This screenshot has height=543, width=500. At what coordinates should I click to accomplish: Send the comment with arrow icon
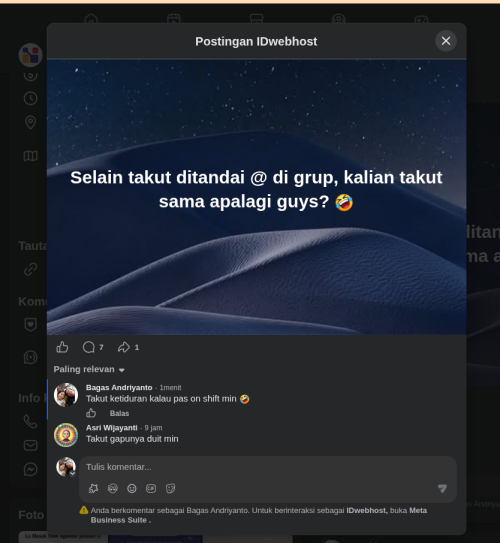coord(442,488)
